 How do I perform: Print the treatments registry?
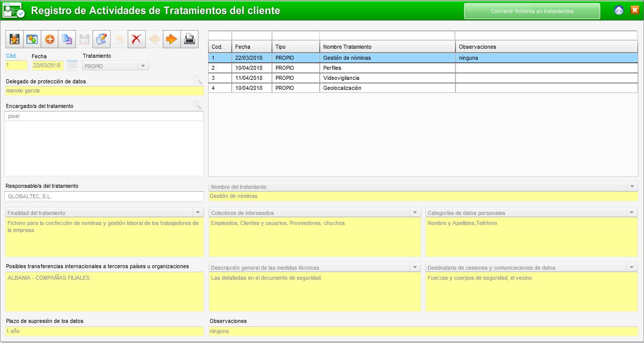tap(190, 39)
